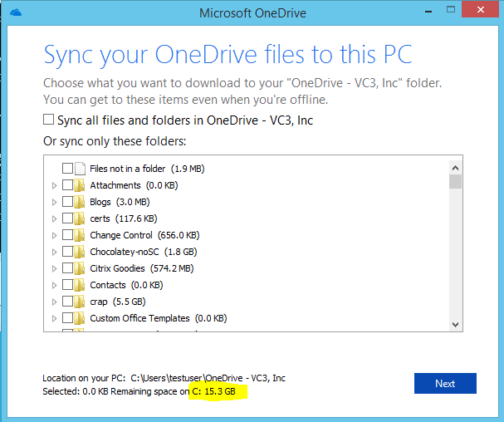Expand the crap folder tree
The width and height of the screenshot is (504, 422).
54,302
